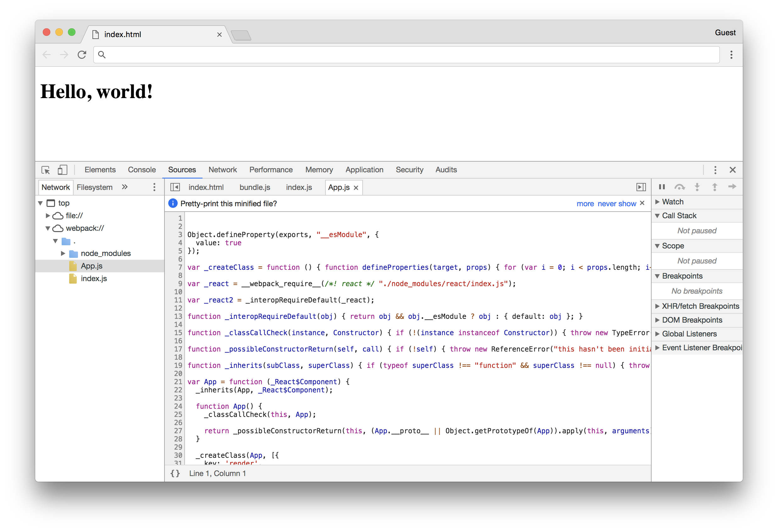The height and width of the screenshot is (532, 778).
Task: Expand the node_modules folder
Action: coord(63,253)
